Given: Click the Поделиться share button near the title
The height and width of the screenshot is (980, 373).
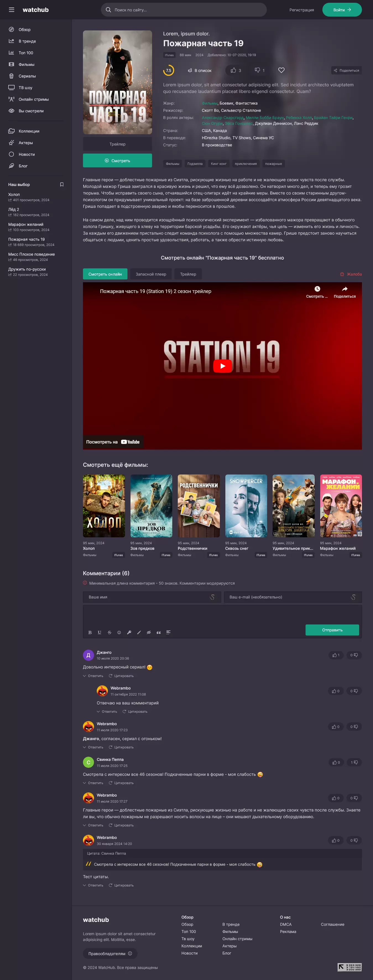Looking at the screenshot, I should tap(346, 70).
